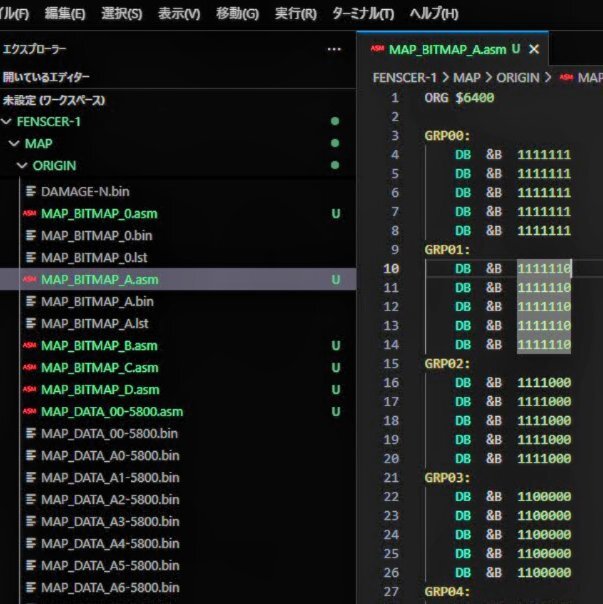This screenshot has width=603, height=604.
Task: Select ORIGIN in the breadcrumb path
Action: [x=517, y=78]
